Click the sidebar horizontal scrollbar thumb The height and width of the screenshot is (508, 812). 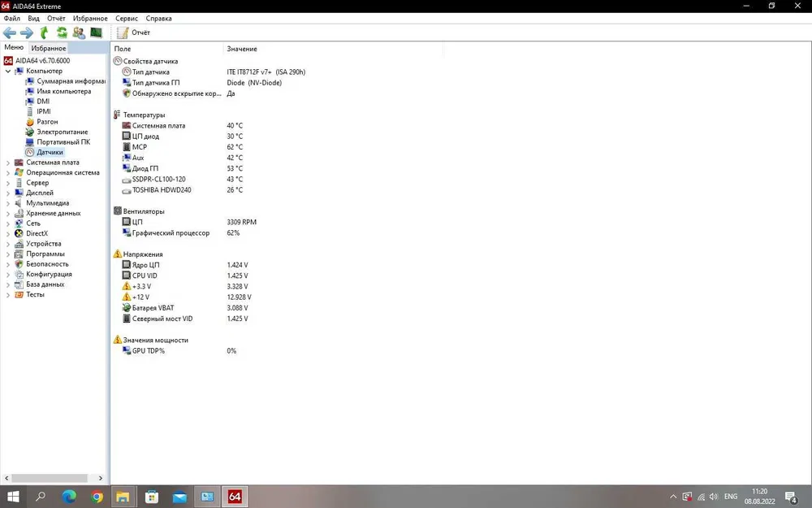click(50, 478)
